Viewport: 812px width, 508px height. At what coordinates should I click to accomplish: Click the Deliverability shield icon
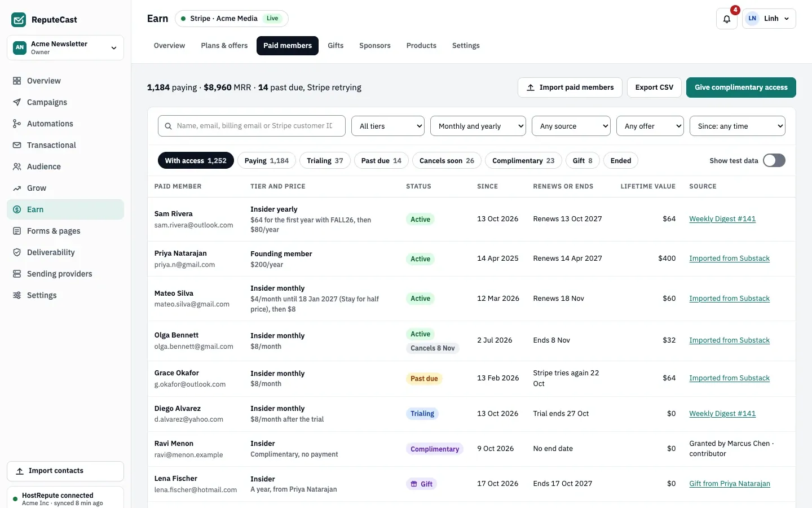(17, 252)
